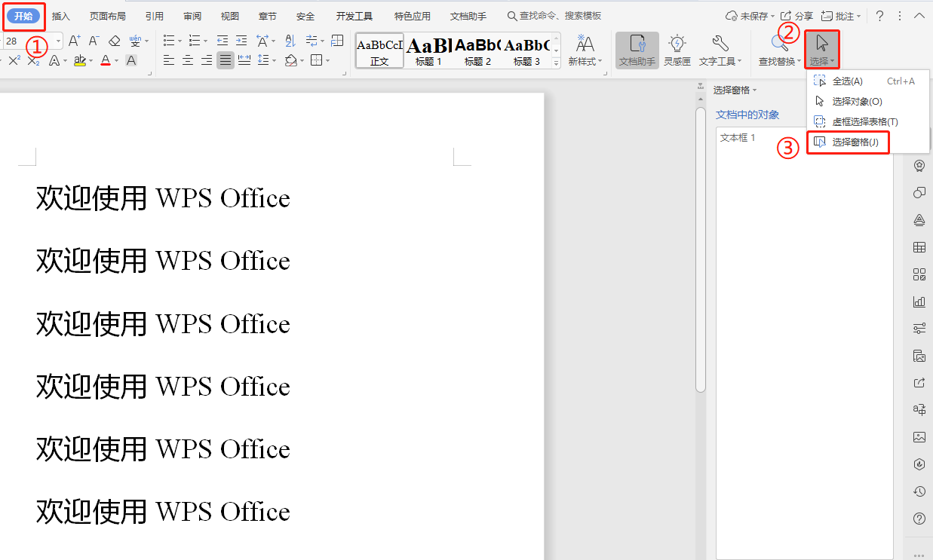Click the sort A-Z icon
Image resolution: width=933 pixels, height=560 pixels.
pyautogui.click(x=289, y=41)
